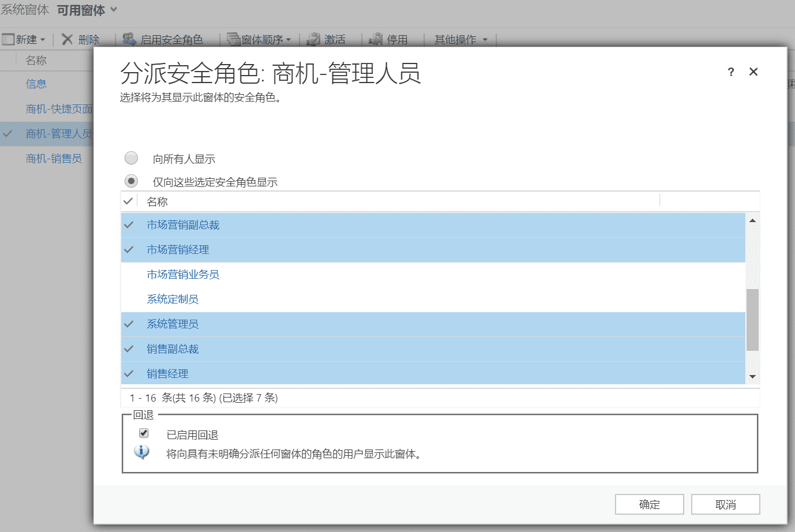Click the 激活 toolbar label

click(x=335, y=40)
